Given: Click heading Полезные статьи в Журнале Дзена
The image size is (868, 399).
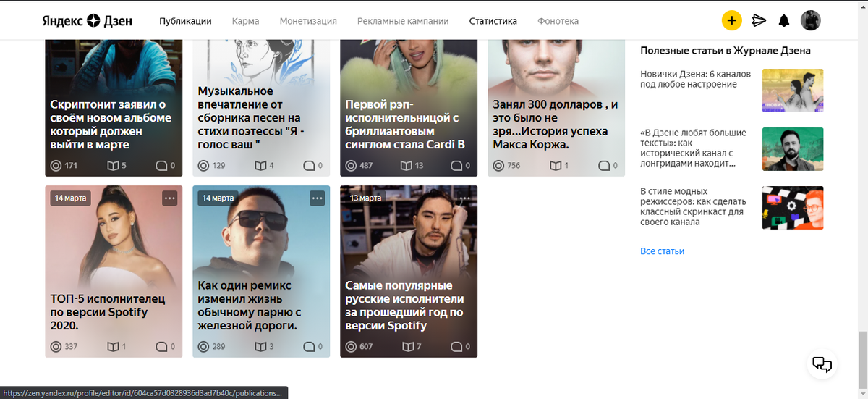Looking at the screenshot, I should [726, 51].
